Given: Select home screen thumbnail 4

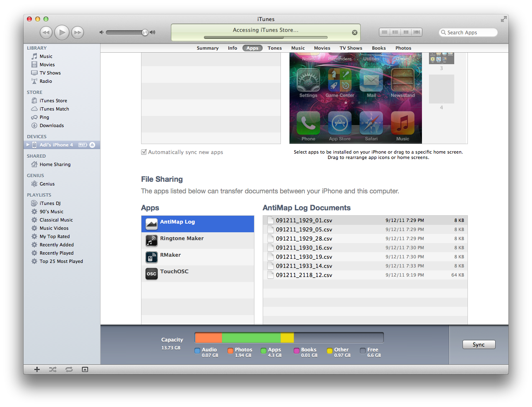Looking at the screenshot, I should coord(441,89).
